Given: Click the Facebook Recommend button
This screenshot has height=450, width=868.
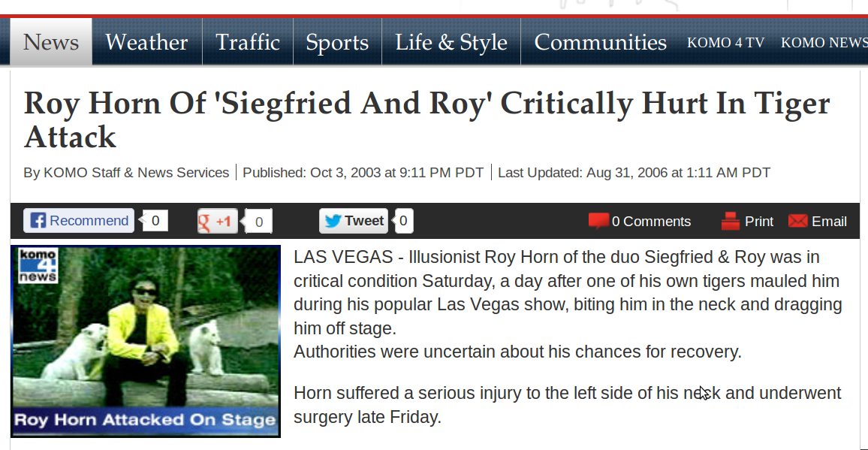Looking at the screenshot, I should [79, 221].
